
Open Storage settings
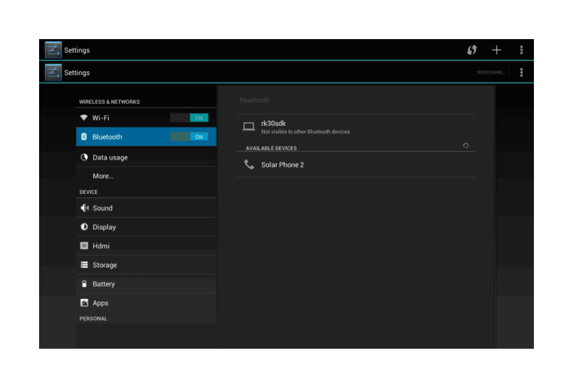click(x=146, y=265)
